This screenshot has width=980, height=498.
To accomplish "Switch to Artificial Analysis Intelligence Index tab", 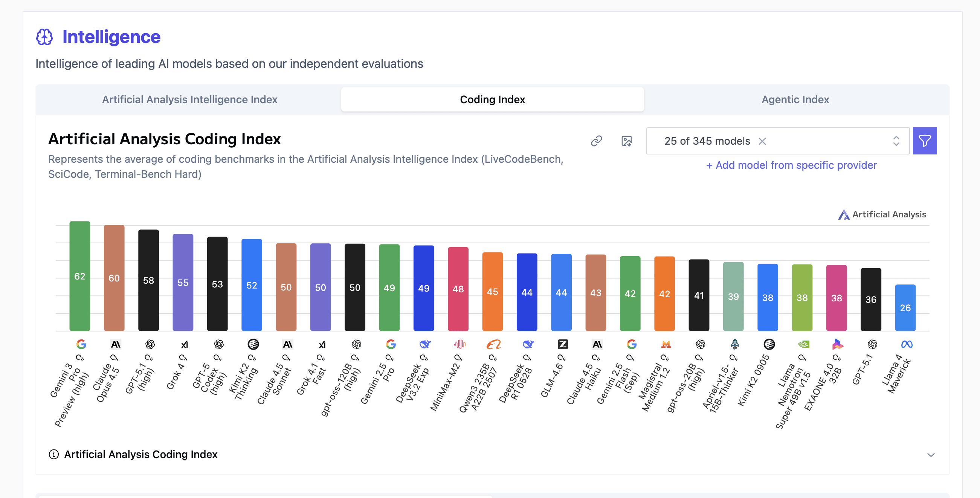I will click(x=189, y=99).
